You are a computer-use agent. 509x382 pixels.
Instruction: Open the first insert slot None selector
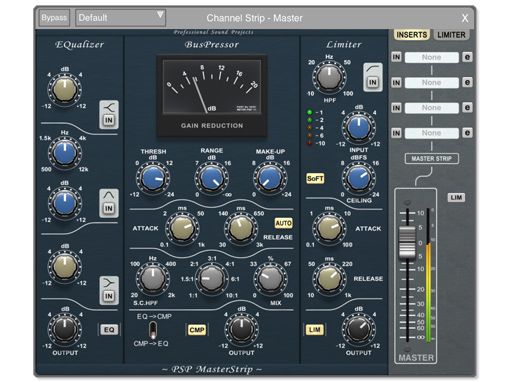[432, 57]
